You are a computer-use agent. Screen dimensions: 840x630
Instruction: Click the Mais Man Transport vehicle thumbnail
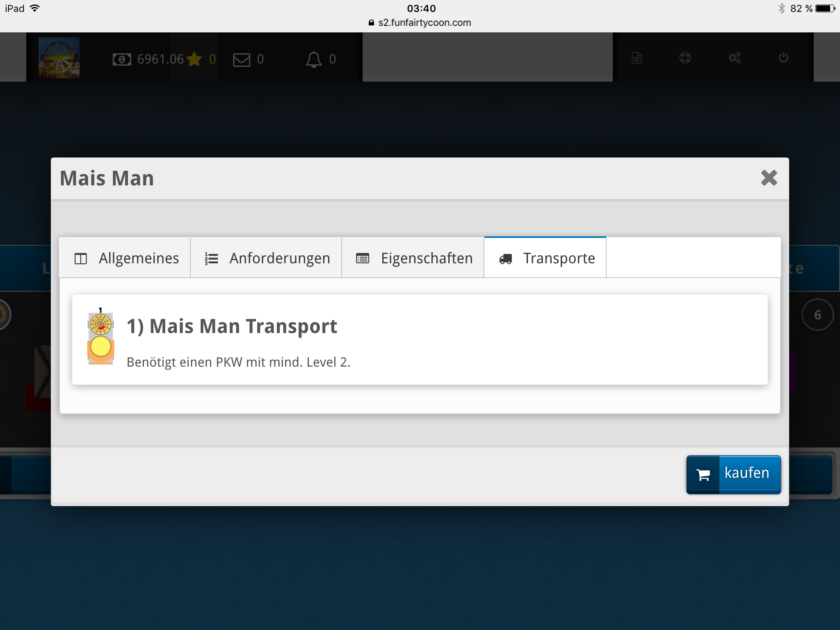(100, 336)
